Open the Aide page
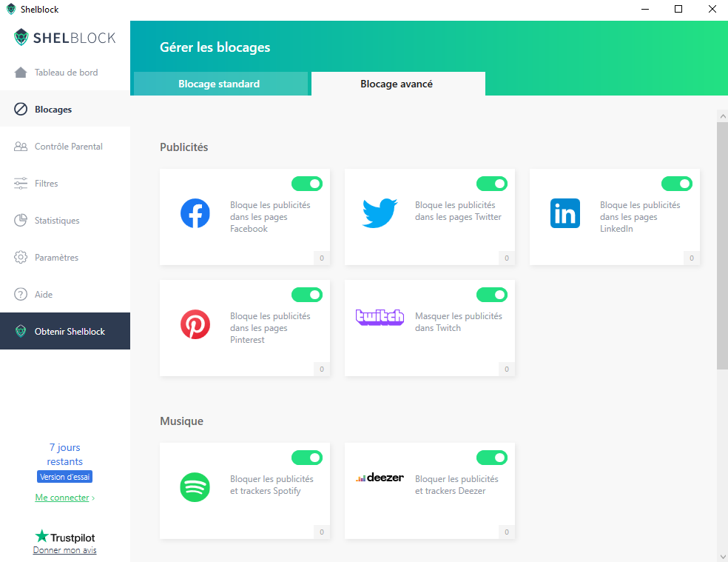Viewport: 728px width, 562px height. pyautogui.click(x=65, y=294)
